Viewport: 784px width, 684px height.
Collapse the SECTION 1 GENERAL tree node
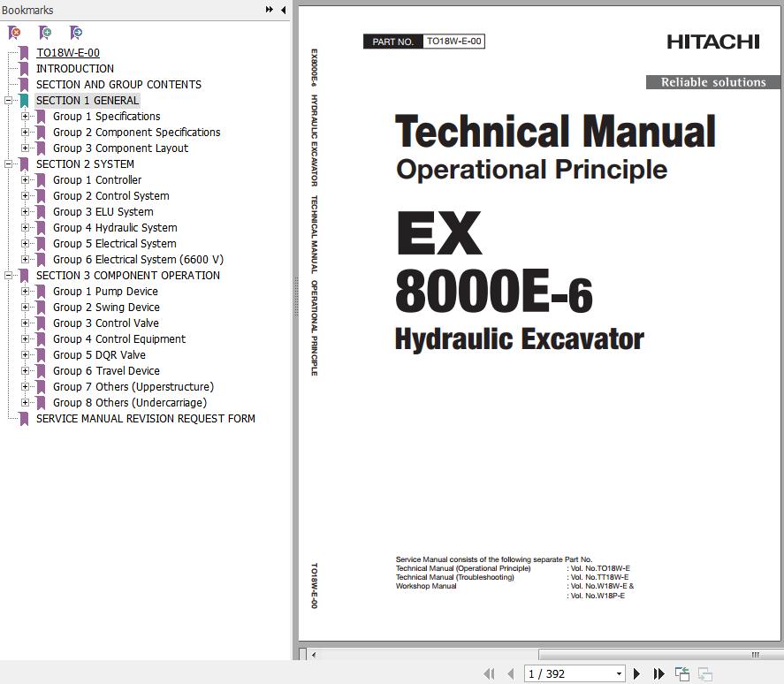click(x=8, y=101)
